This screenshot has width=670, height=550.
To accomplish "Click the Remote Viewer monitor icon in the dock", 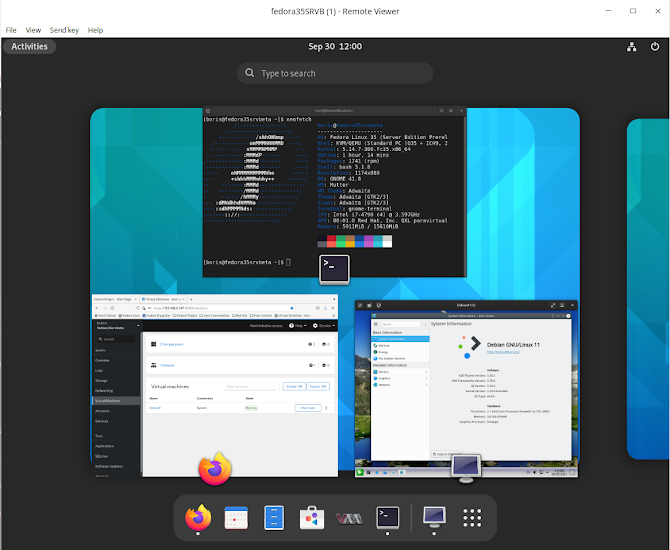I will [435, 517].
